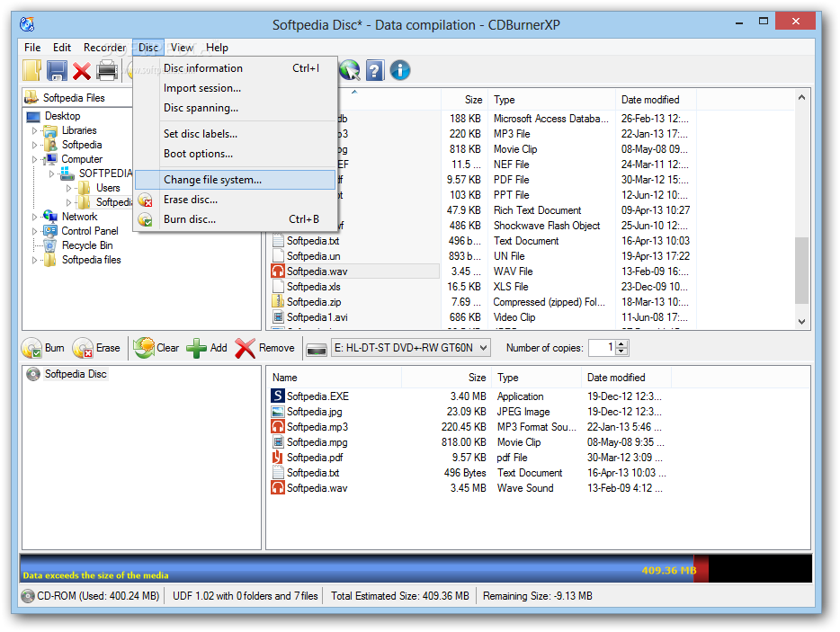This screenshot has height=632, width=840.
Task: Click the Erase button
Action: coord(96,348)
